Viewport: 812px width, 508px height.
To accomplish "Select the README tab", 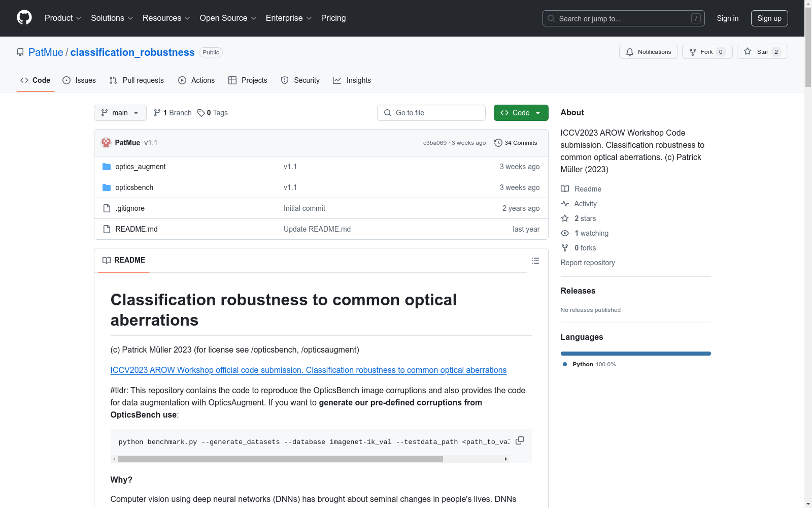I will coord(124,260).
